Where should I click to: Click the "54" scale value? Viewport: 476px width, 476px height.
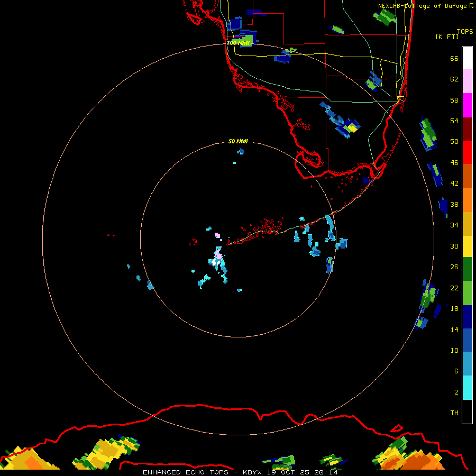point(454,121)
